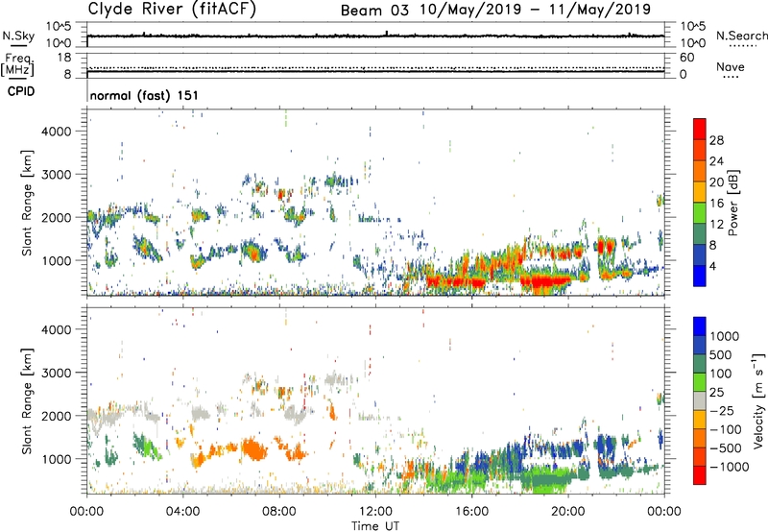Click the solid line sample under "N.Sky"
The height and width of the screenshot is (532, 768).
18,45
